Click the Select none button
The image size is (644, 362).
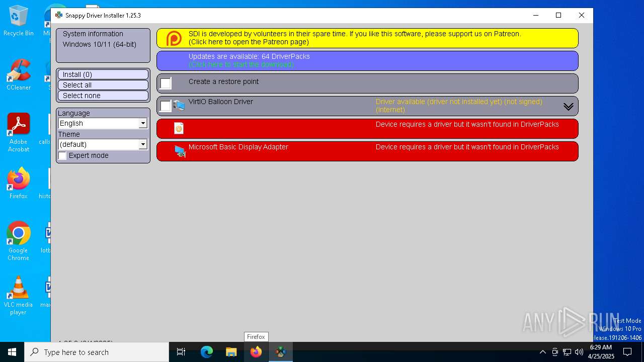pyautogui.click(x=103, y=96)
